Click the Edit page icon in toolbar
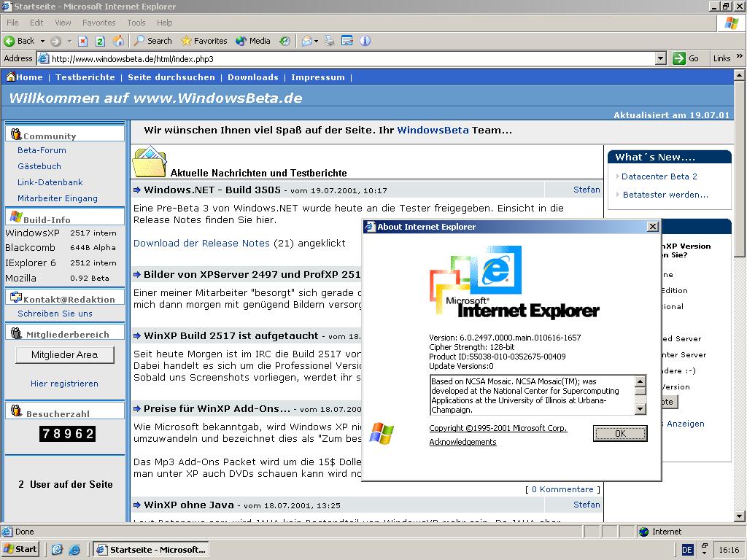 pyautogui.click(x=347, y=41)
